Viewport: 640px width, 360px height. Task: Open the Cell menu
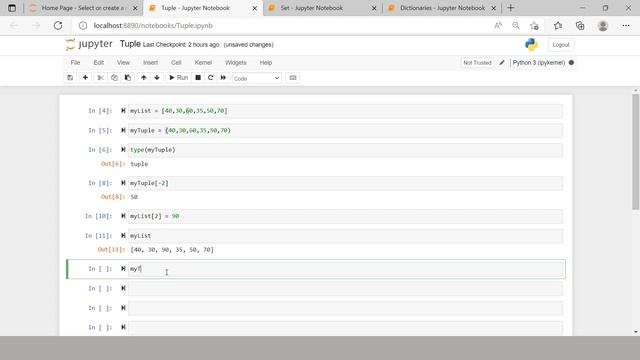[x=176, y=62]
